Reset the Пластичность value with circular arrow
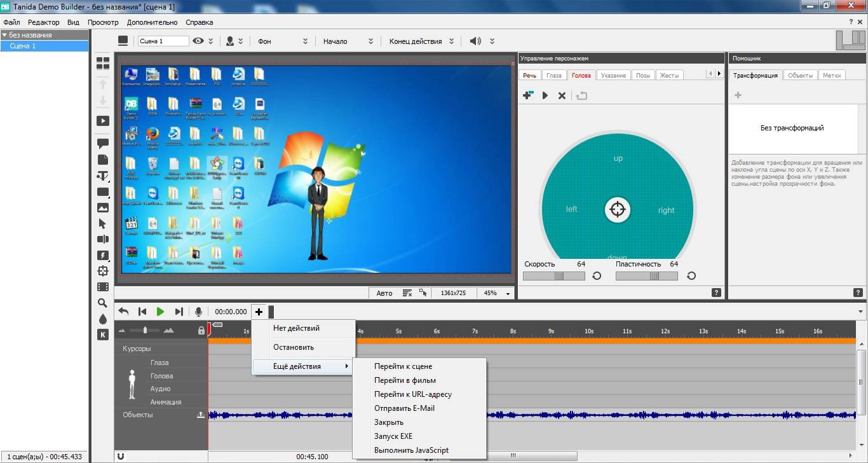Image resolution: width=868 pixels, height=463 pixels. [x=691, y=275]
